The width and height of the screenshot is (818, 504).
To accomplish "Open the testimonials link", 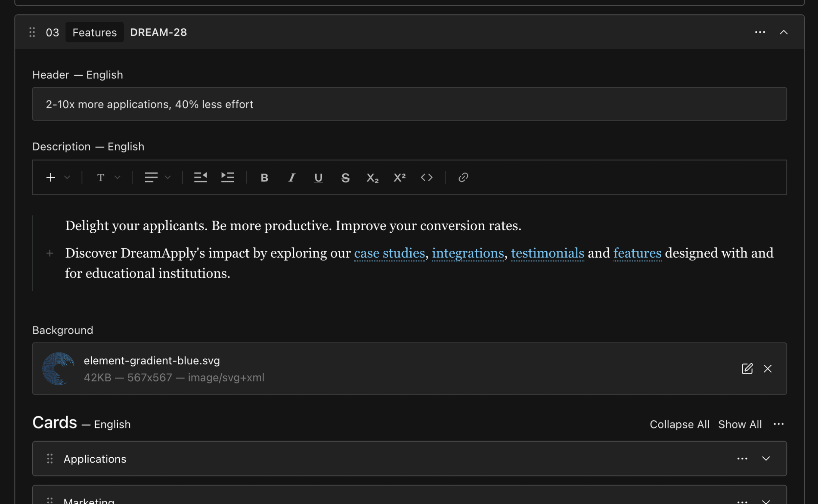I will [x=547, y=253].
